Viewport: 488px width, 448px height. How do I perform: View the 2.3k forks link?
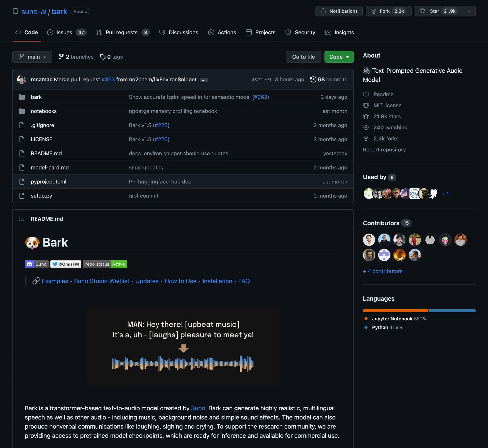point(381,139)
